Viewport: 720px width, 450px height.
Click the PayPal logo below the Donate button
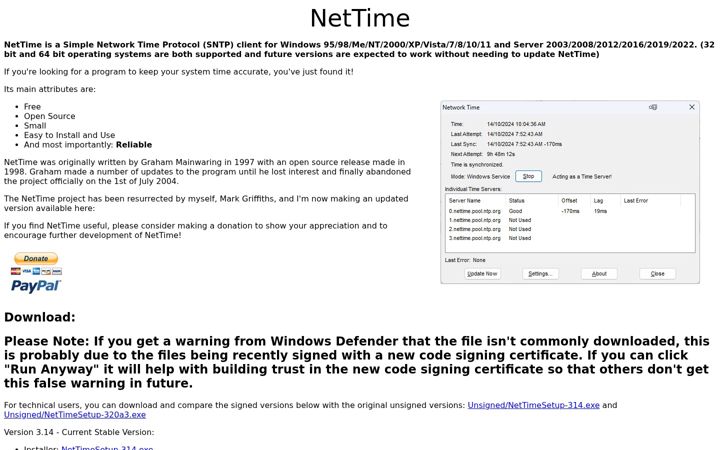click(35, 286)
